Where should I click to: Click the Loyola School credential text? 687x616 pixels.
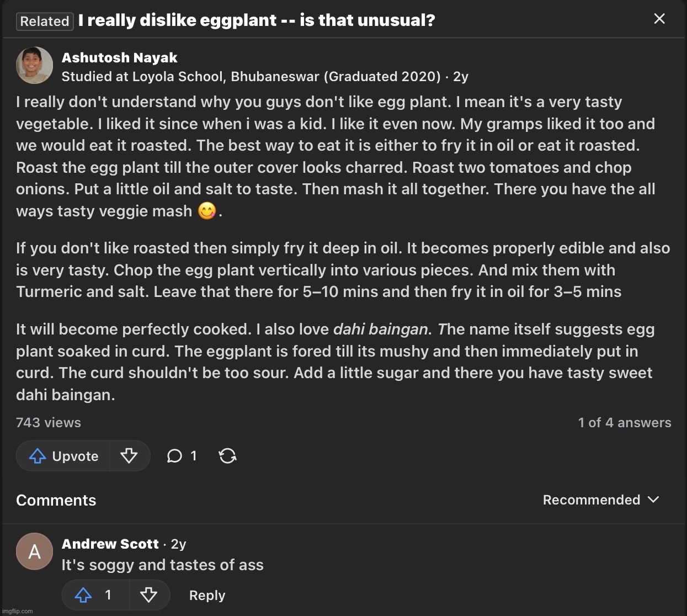pyautogui.click(x=251, y=77)
